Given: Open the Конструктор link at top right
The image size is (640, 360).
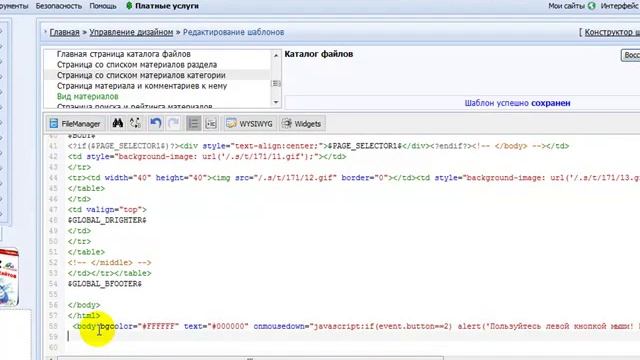Looking at the screenshot, I should (612, 32).
